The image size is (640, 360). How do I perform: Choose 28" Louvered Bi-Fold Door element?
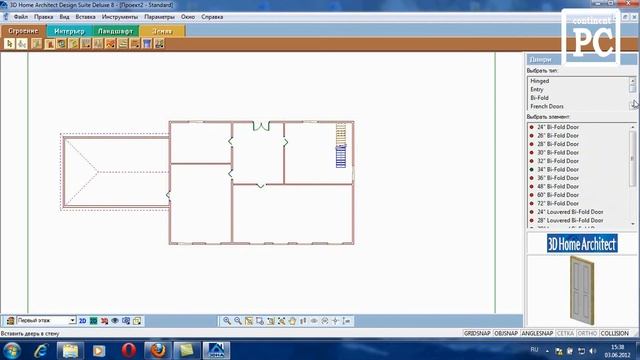point(570,220)
